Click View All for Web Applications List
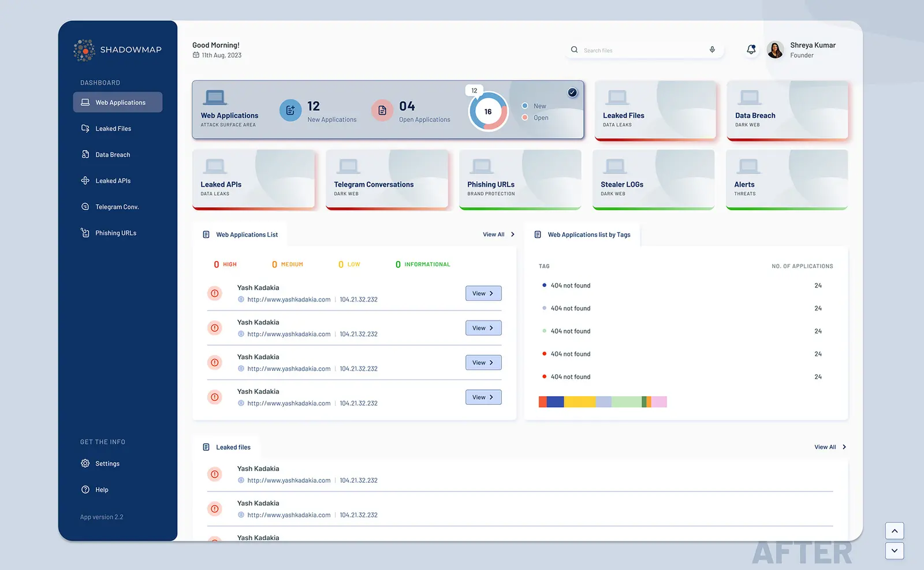 [498, 234]
